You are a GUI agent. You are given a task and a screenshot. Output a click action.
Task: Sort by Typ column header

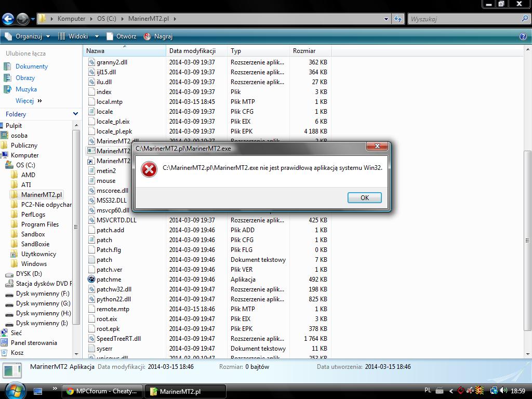[258, 51]
